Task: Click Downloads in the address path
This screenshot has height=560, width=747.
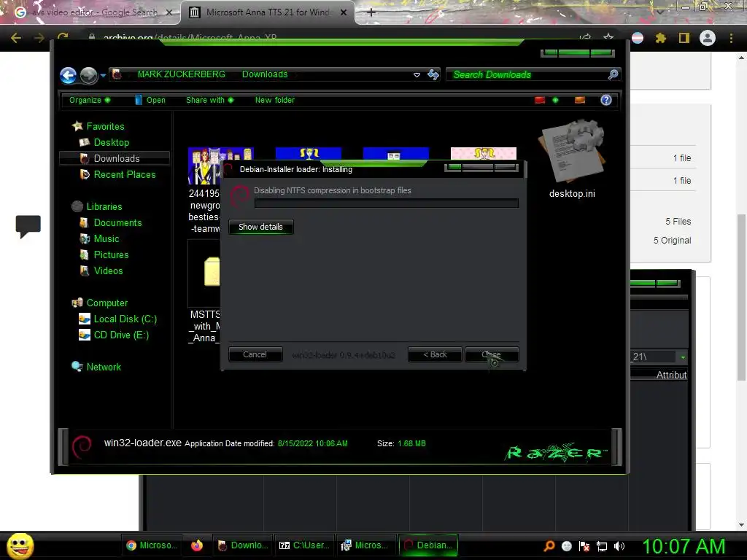Action: tap(265, 74)
